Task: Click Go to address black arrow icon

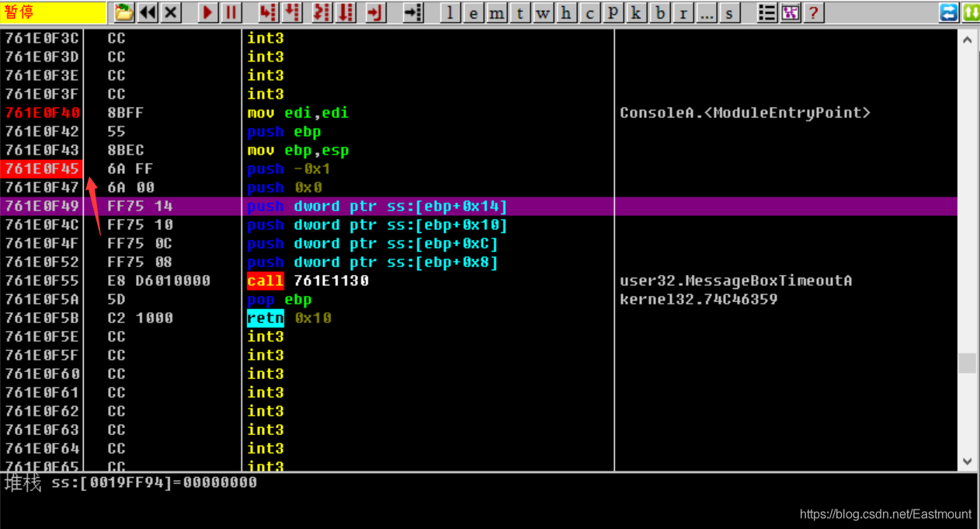Action: coord(413,12)
